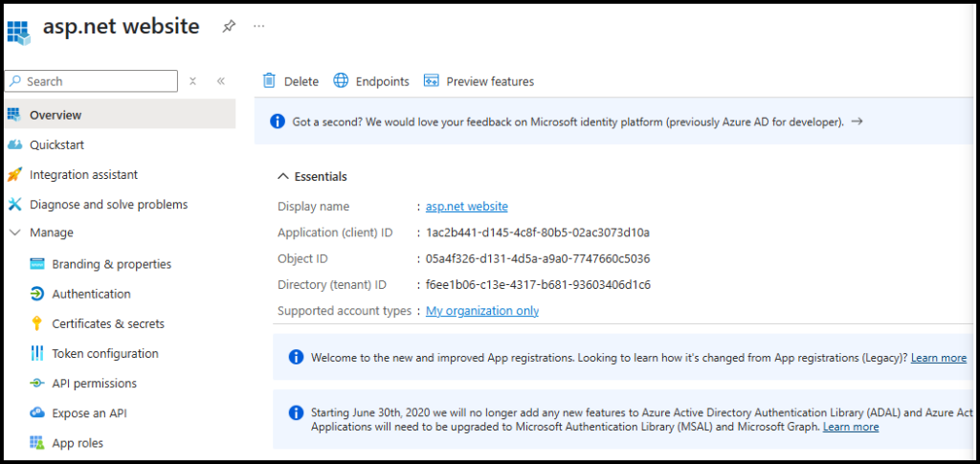Click the My organization only link
Image resolution: width=980 pixels, height=464 pixels.
pos(482,311)
